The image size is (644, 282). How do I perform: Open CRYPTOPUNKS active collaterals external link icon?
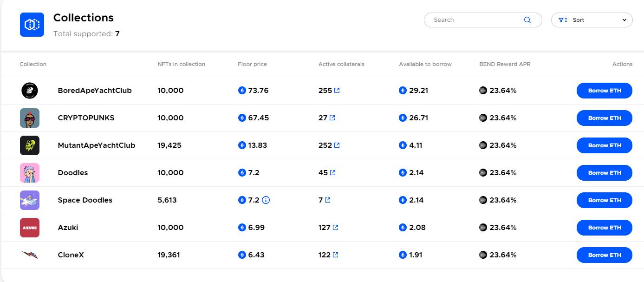332,118
